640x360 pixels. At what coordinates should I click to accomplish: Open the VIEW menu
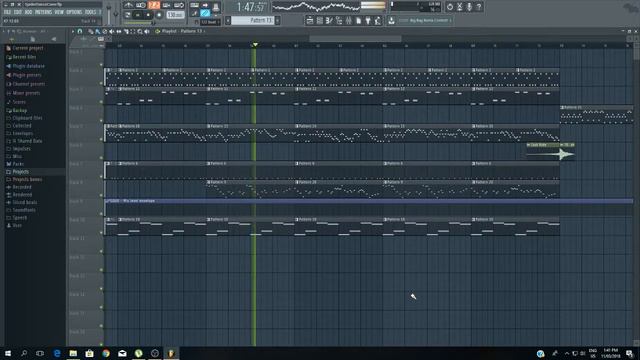click(59, 12)
